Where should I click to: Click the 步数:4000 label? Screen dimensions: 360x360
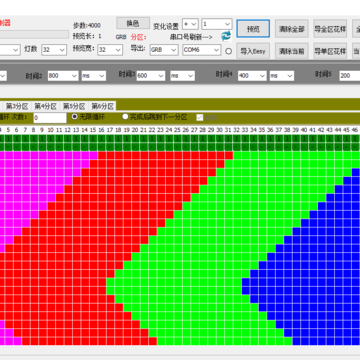pyautogui.click(x=87, y=26)
